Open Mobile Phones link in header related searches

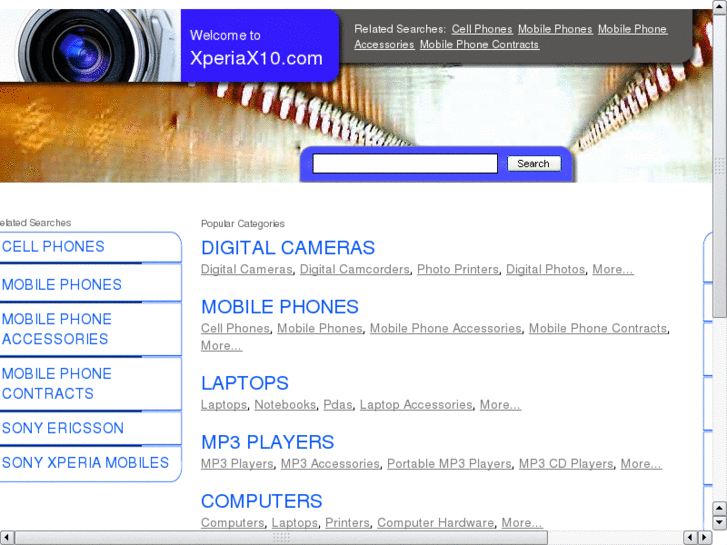[555, 29]
